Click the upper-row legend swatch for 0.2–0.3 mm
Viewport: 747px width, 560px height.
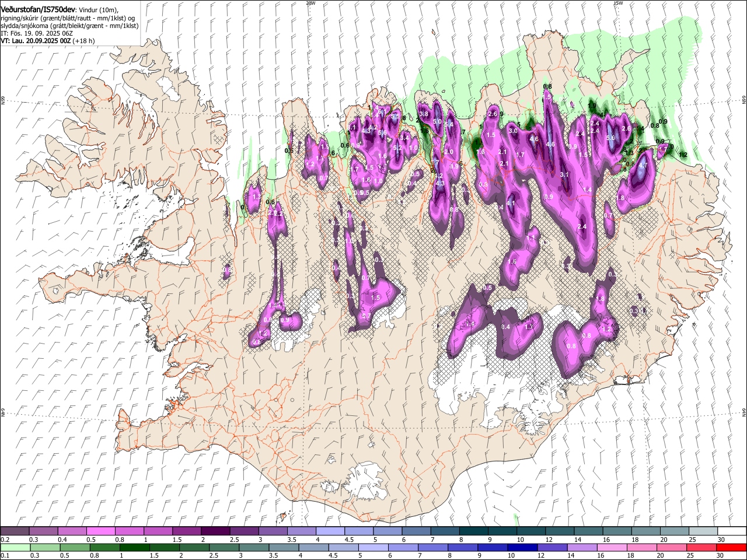point(15,531)
